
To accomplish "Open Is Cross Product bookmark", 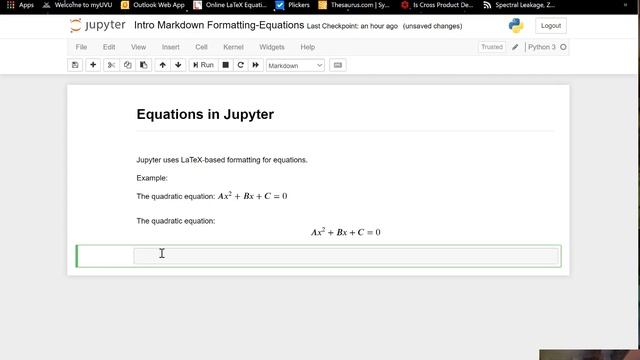I will pos(437,5).
